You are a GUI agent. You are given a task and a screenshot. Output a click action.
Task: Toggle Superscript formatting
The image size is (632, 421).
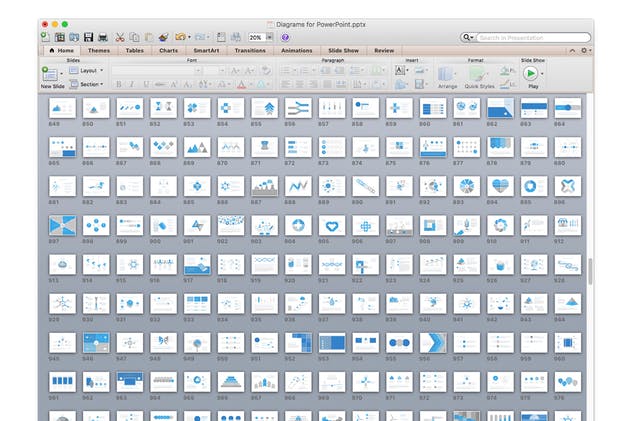point(174,85)
